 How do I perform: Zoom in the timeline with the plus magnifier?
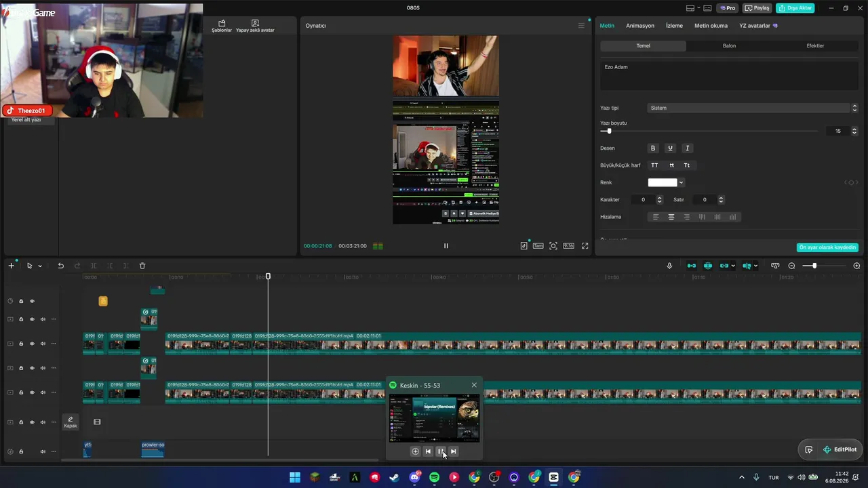click(856, 266)
